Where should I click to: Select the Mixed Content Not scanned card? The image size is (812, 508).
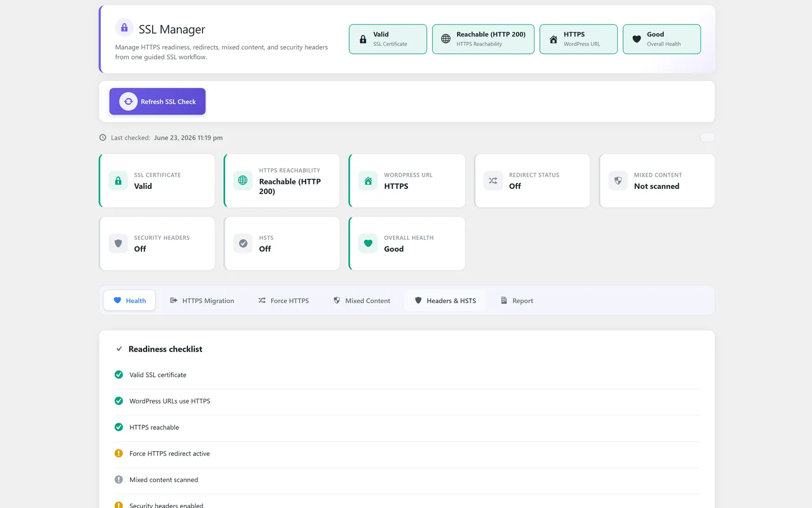tap(657, 181)
